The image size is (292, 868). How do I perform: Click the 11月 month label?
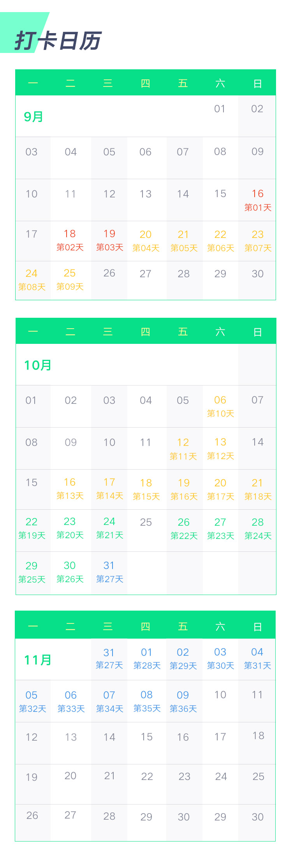(x=38, y=660)
